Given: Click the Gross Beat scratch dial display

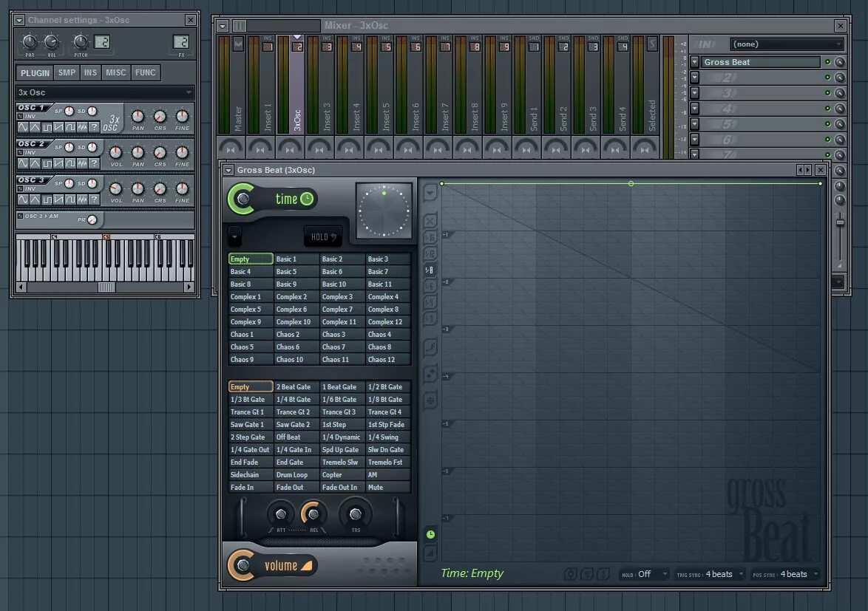Looking at the screenshot, I should pyautogui.click(x=384, y=211).
